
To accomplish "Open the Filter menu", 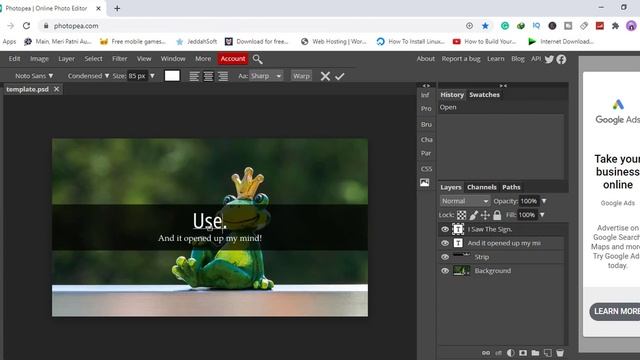I will [120, 59].
